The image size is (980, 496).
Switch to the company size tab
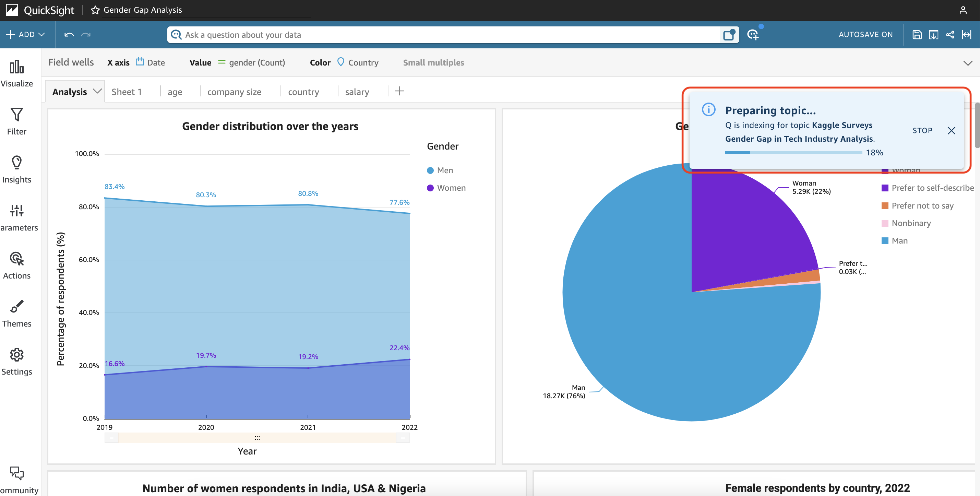(234, 92)
